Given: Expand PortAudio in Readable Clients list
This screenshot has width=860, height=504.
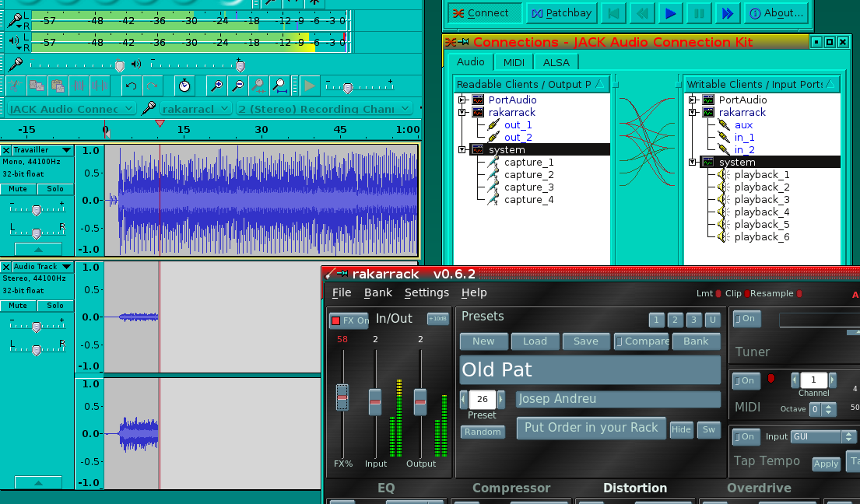Looking at the screenshot, I should 462,100.
